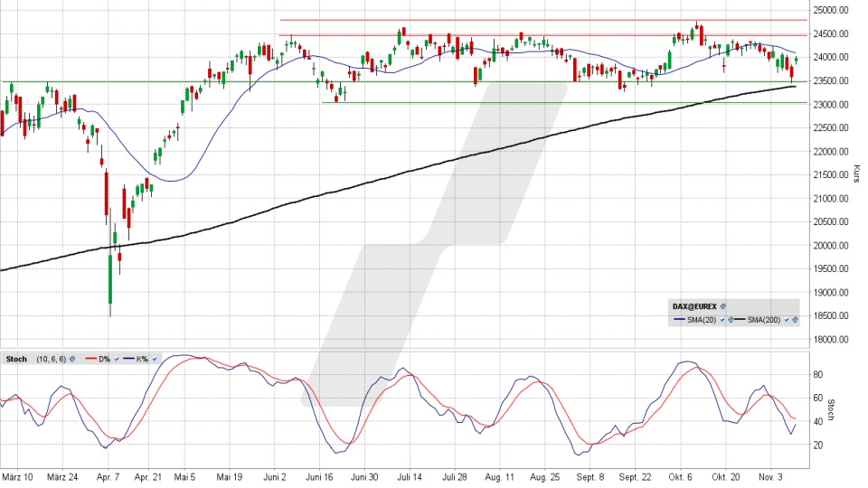Click the DAX@EUREX legend label
Image resolution: width=868 pixels, height=488 pixels.
click(693, 307)
